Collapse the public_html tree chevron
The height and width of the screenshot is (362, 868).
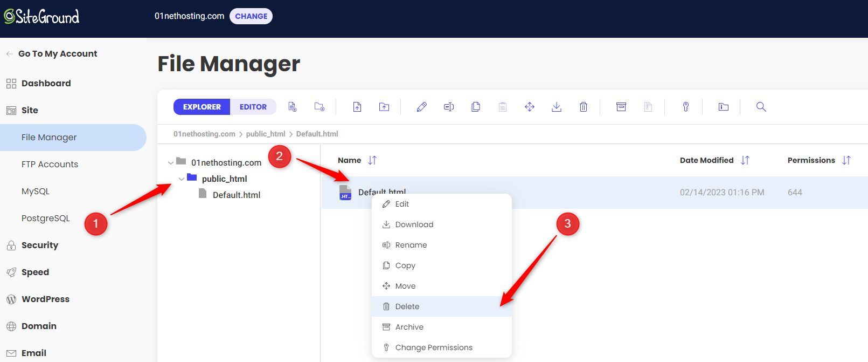coord(182,179)
